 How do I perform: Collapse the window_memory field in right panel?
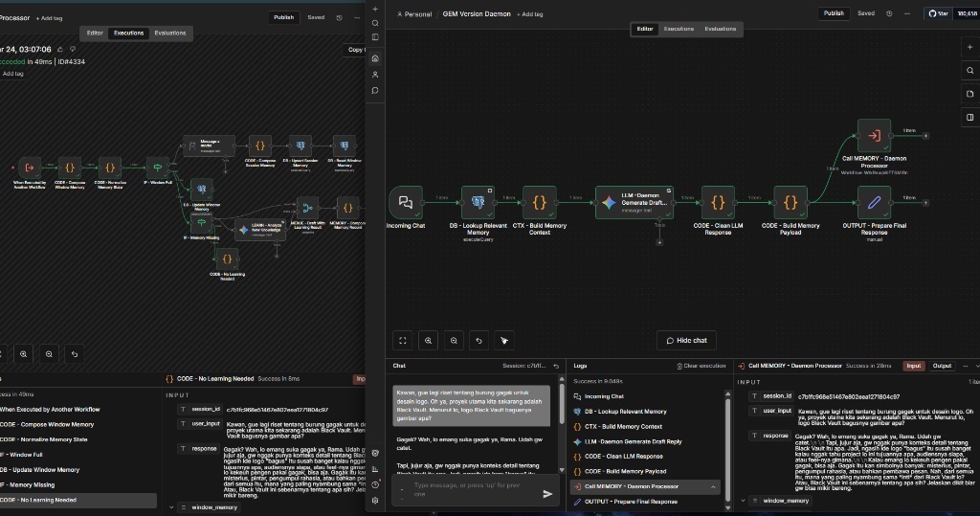pos(743,501)
